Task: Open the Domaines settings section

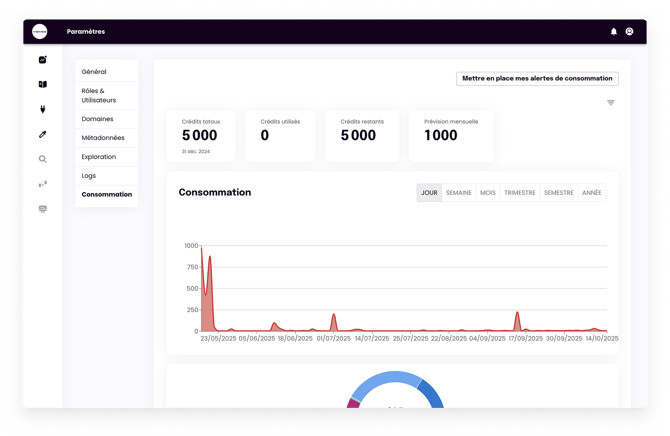Action: (98, 119)
